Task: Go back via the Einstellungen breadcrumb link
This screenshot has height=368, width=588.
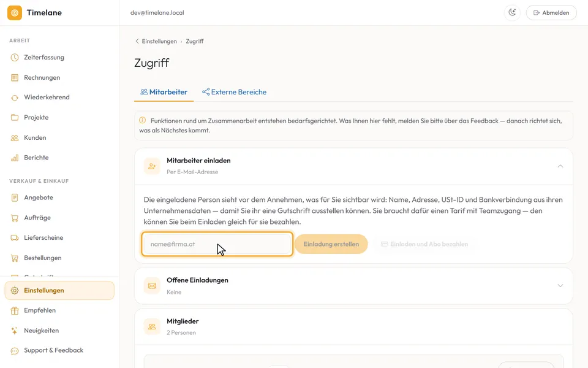Action: point(159,41)
